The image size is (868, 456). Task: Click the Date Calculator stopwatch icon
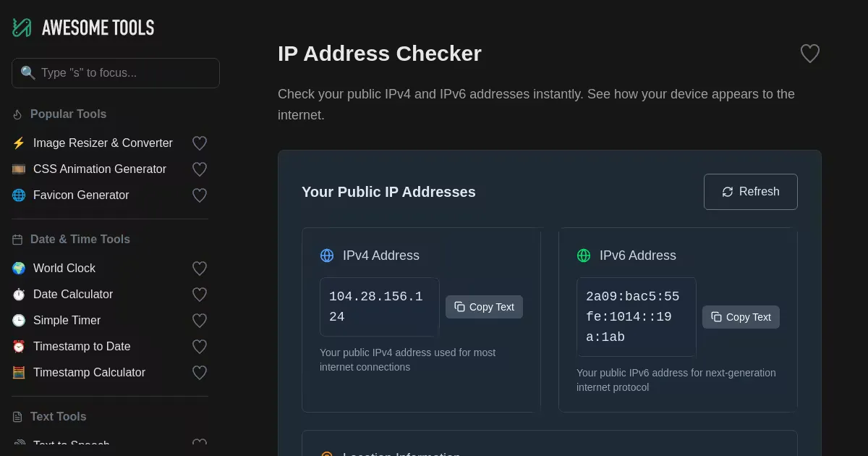coord(19,295)
